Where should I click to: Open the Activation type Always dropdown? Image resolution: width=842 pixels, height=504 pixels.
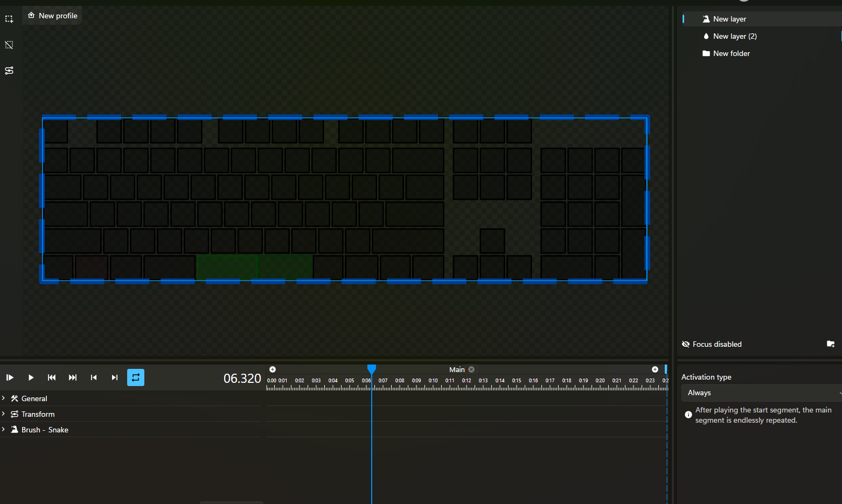(x=761, y=393)
